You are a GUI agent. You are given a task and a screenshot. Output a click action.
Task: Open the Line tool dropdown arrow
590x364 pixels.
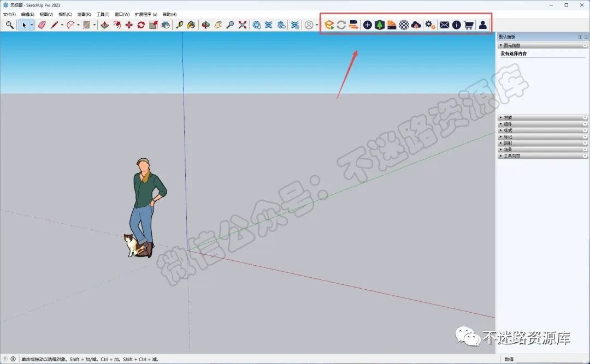click(x=62, y=25)
